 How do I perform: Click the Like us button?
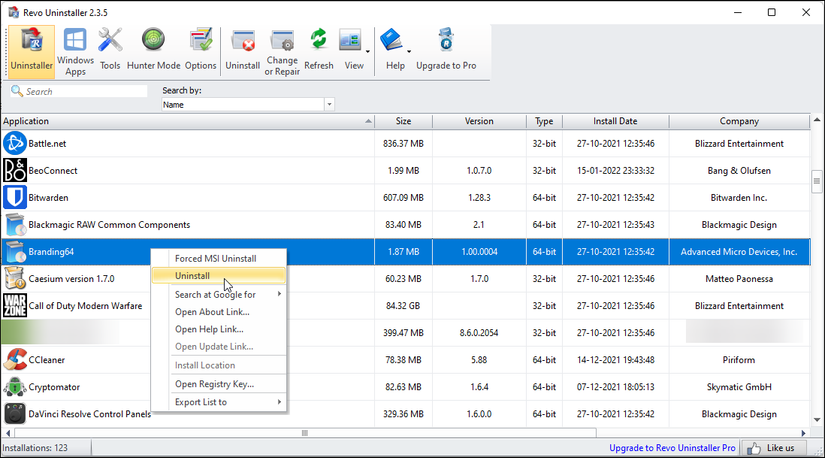point(772,448)
